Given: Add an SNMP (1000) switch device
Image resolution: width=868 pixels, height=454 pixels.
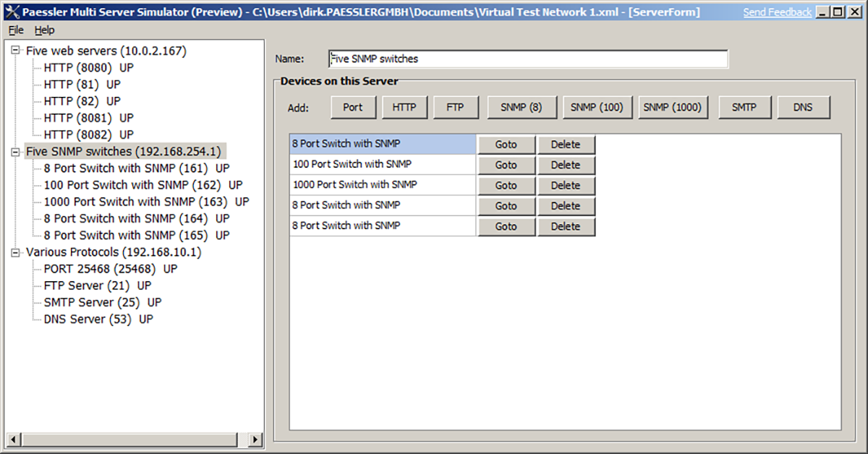Looking at the screenshot, I should [x=672, y=108].
